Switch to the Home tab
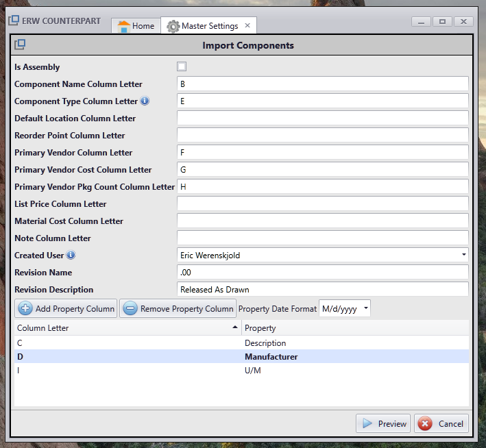Viewport: 486px width, 448px height. pos(136,26)
